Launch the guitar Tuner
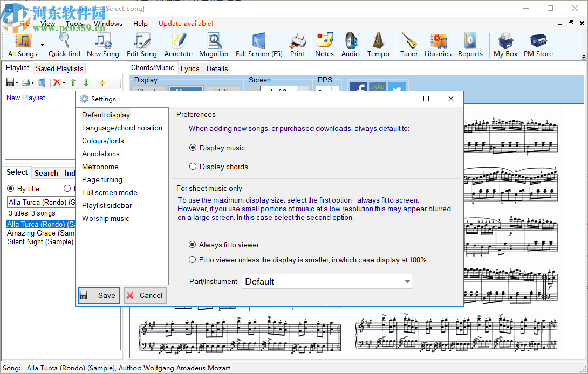 pos(409,45)
